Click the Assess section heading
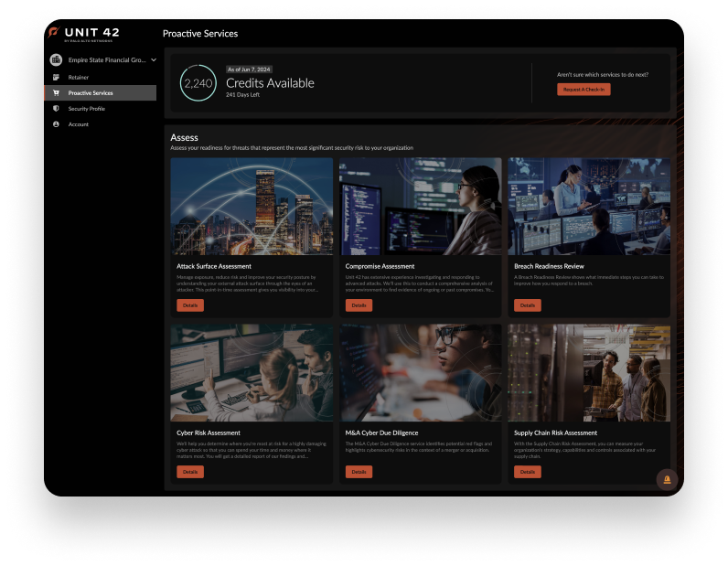The image size is (728, 566). click(185, 137)
